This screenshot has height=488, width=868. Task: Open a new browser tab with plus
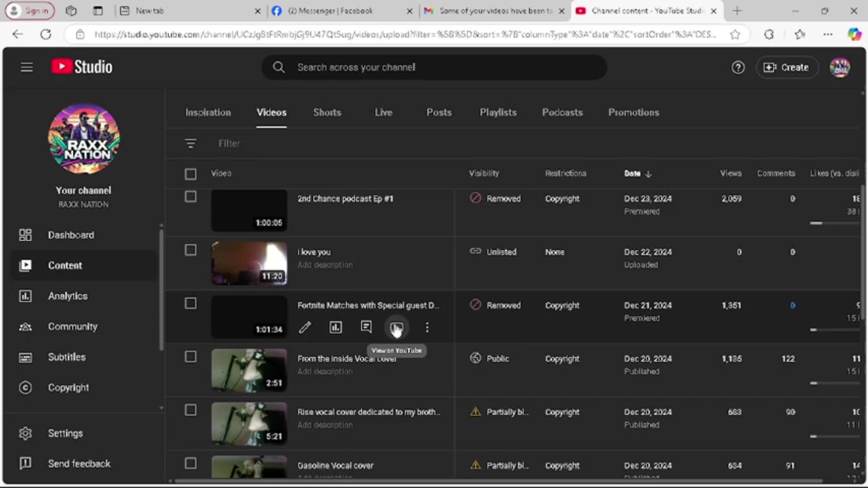tap(737, 11)
